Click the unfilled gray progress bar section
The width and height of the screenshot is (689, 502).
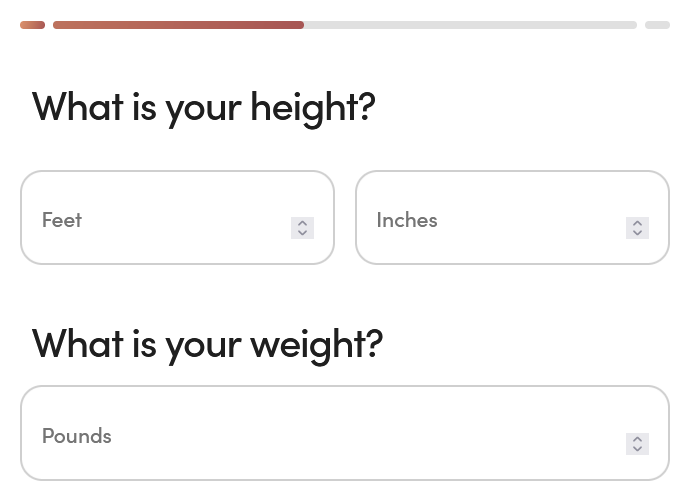(x=470, y=25)
